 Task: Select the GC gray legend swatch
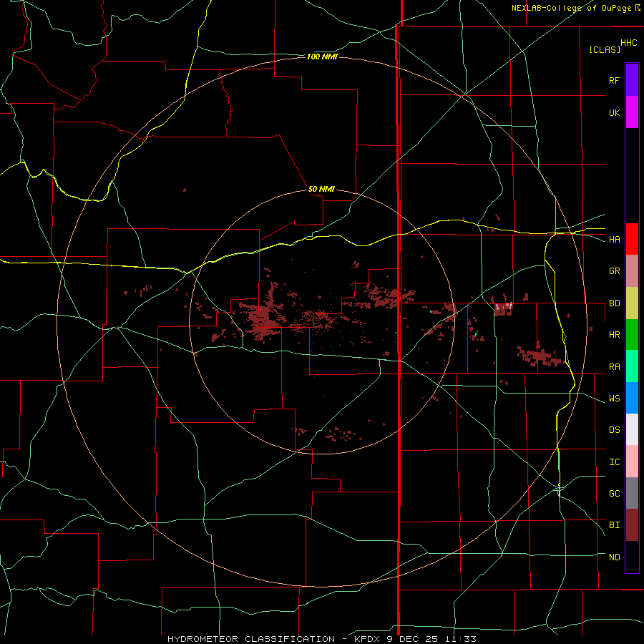pos(632,493)
